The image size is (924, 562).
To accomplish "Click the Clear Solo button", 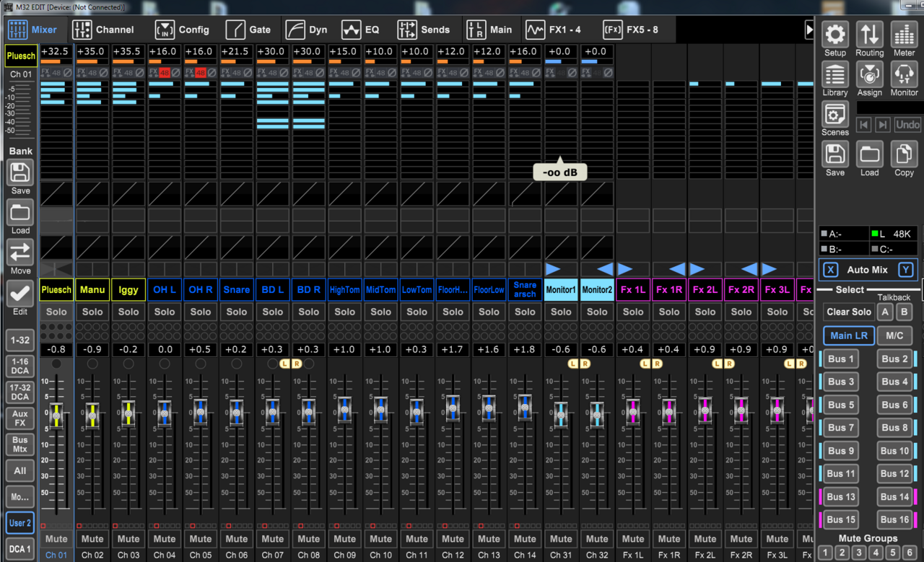I will [x=849, y=312].
